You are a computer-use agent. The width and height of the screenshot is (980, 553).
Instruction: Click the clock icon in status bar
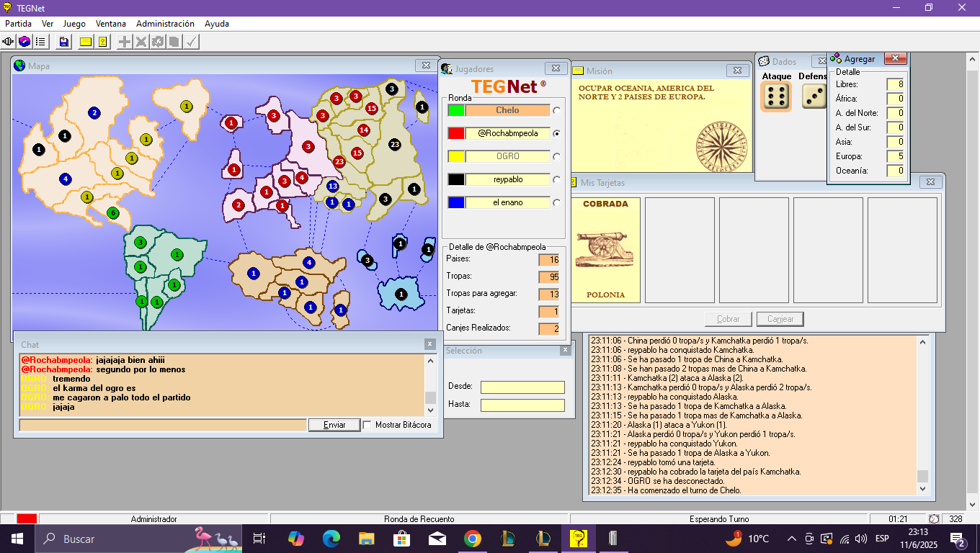coord(934,518)
